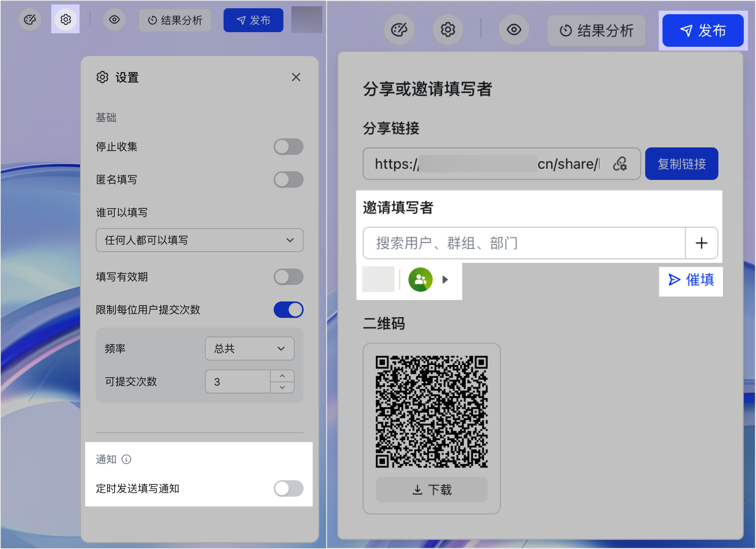Click the plus button to add invitees
The height and width of the screenshot is (549, 756).
coord(701,243)
